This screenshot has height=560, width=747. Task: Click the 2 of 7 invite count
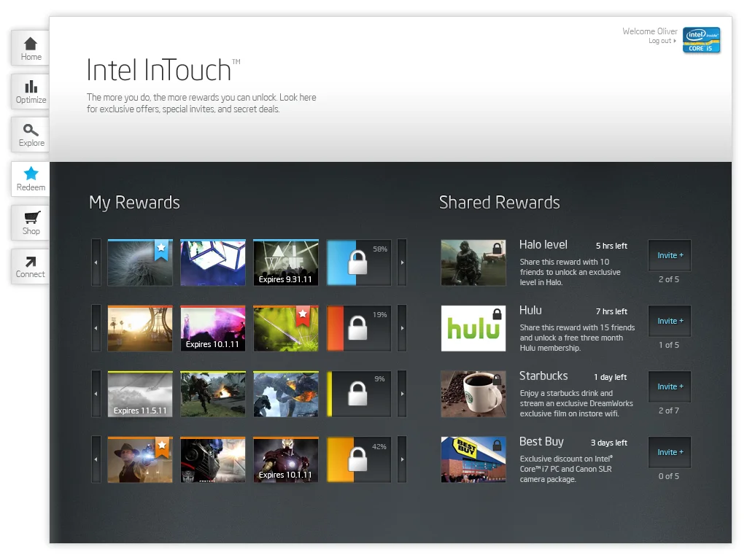[669, 411]
